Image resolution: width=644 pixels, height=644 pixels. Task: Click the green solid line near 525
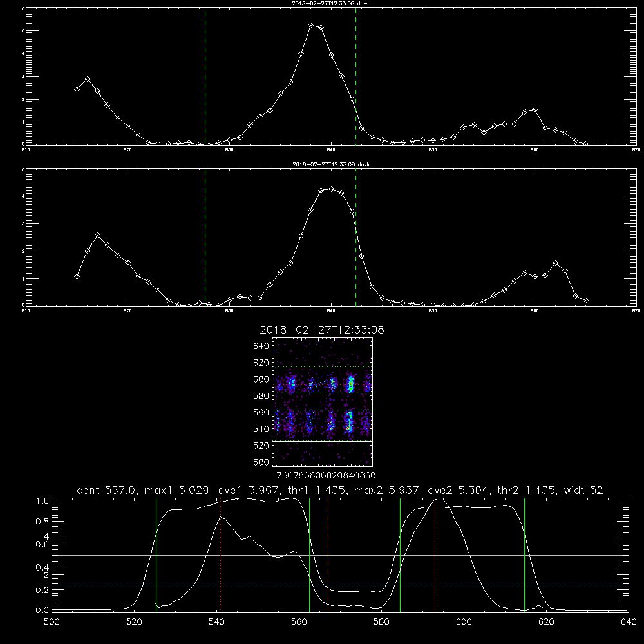tap(156, 554)
